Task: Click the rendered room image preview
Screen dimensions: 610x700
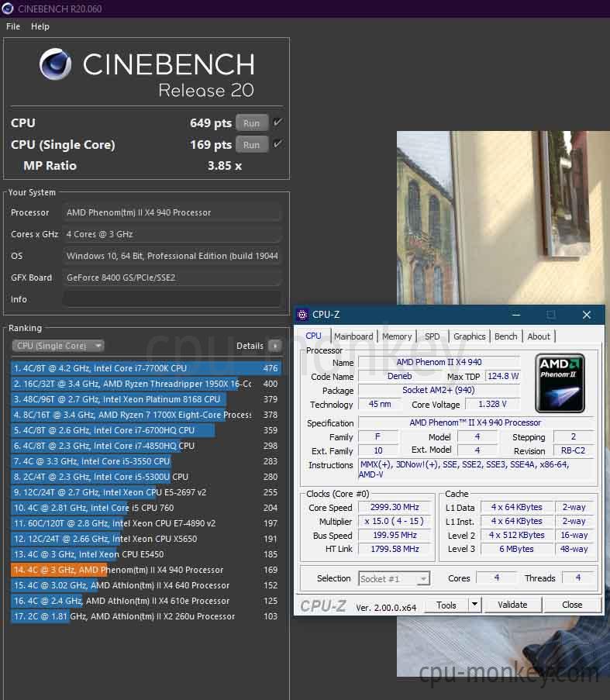Action: (503, 218)
